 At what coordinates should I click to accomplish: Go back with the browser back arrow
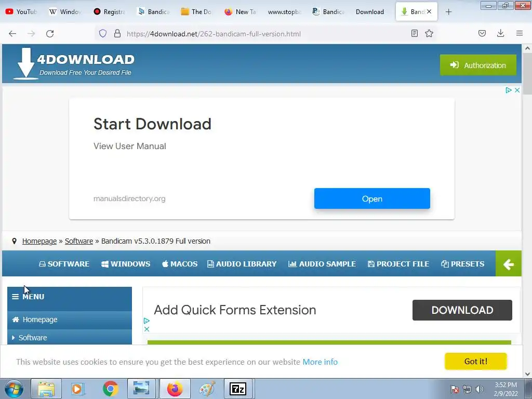[12, 34]
